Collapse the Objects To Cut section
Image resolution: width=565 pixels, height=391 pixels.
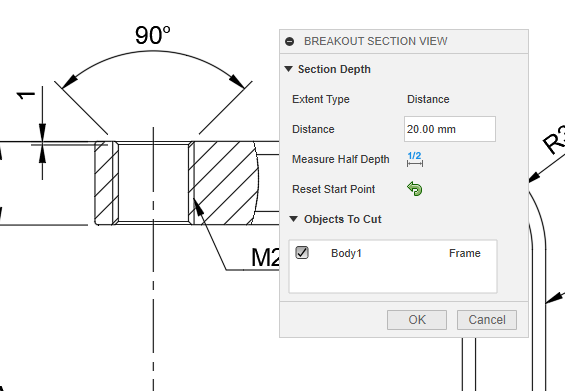click(294, 219)
